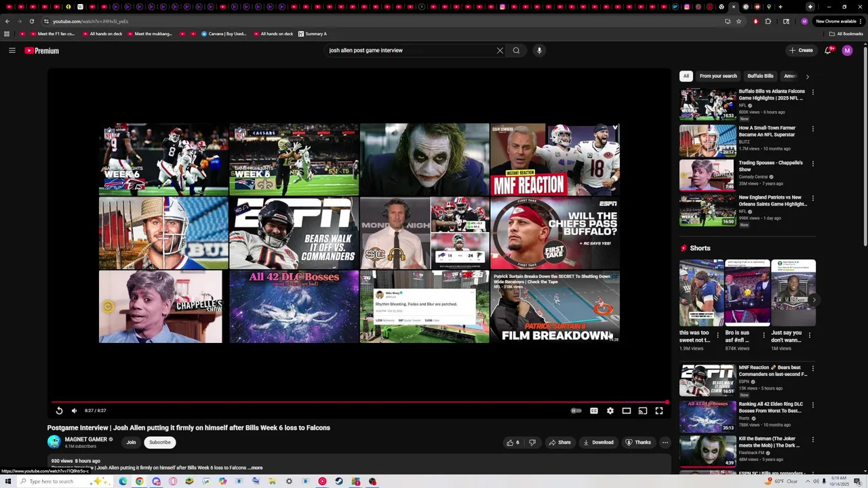Open the Create menu
The image size is (868, 488).
click(801, 50)
